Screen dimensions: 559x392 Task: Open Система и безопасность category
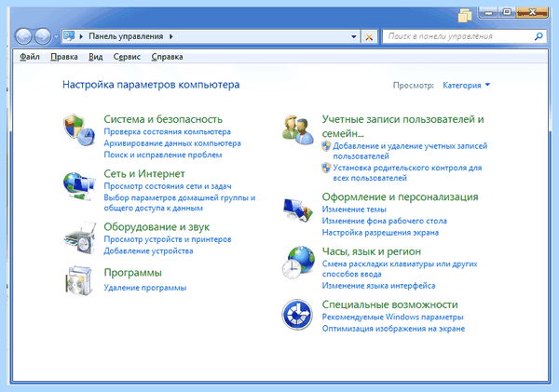click(163, 119)
